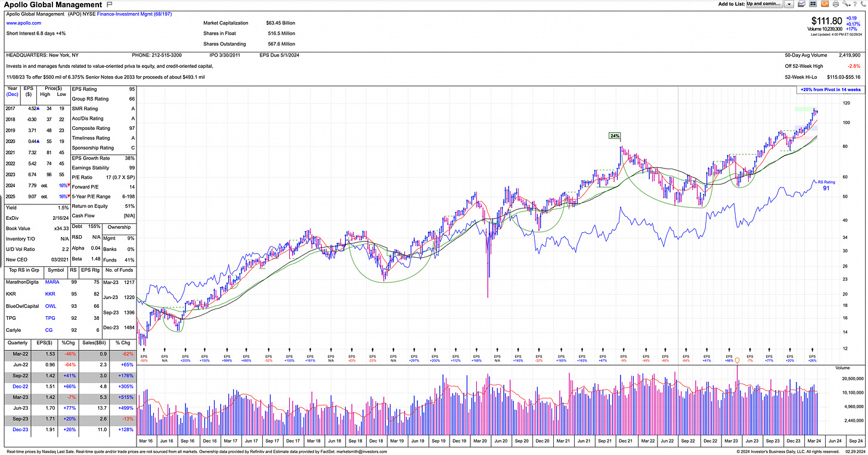868x455 pixels.
Task: Click the 50-Day Avg Volume value
Action: pyautogui.click(x=850, y=55)
